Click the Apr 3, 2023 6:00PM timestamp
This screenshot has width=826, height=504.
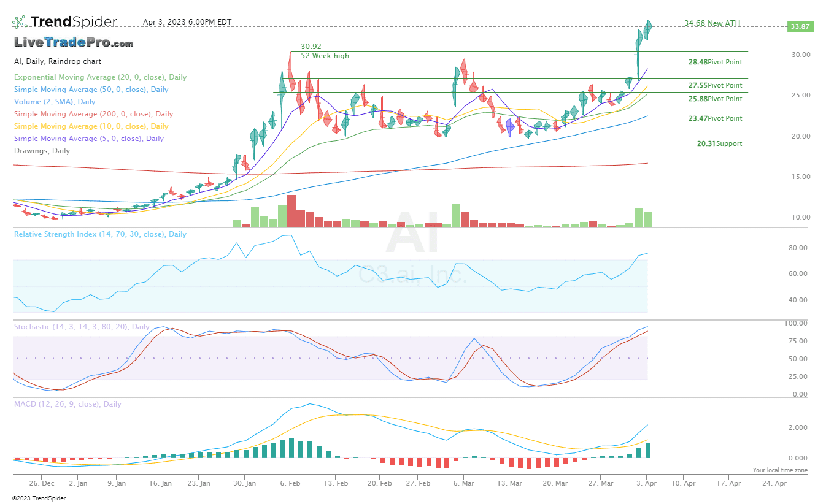click(x=187, y=21)
